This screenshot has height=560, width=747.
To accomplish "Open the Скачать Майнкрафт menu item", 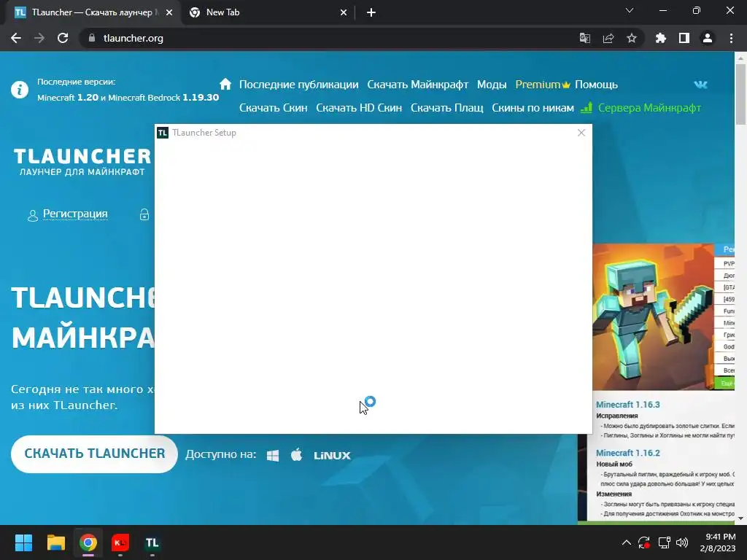I will click(418, 85).
